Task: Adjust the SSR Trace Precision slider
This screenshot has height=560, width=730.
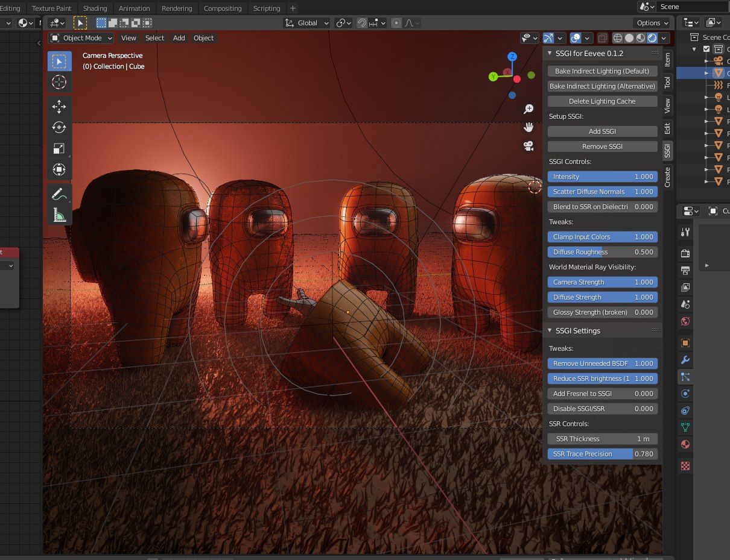Action: click(x=602, y=454)
